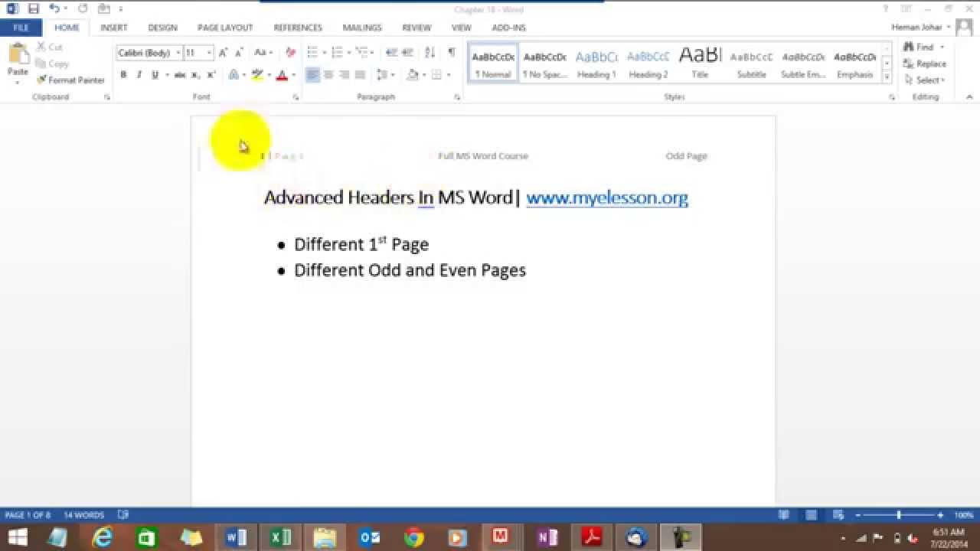
Task: Toggle bold formatting
Action: coord(123,75)
